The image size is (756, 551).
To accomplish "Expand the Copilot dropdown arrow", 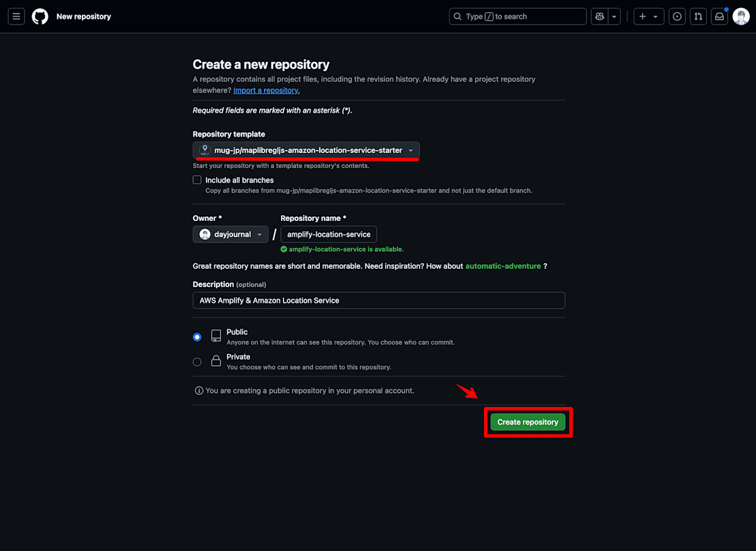I will (x=615, y=16).
